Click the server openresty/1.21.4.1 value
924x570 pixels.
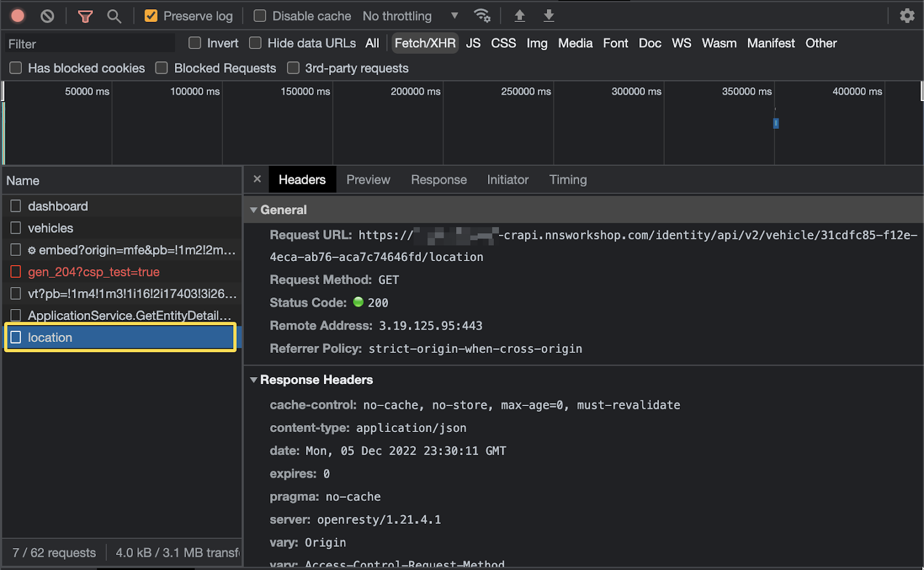click(x=379, y=520)
